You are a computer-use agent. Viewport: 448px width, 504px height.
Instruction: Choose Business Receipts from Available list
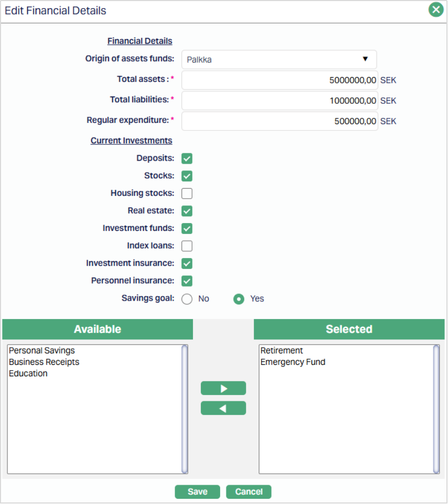(44, 362)
